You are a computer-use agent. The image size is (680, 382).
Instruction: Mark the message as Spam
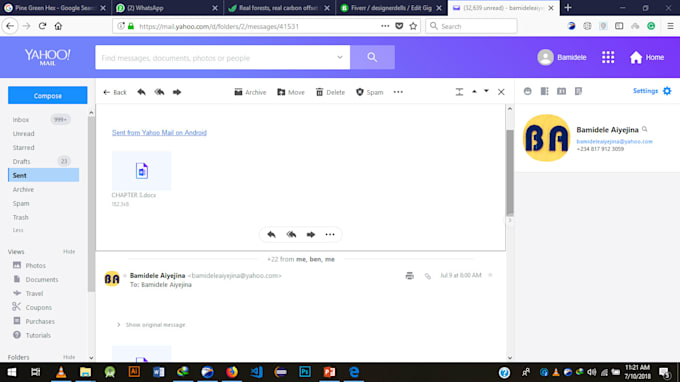[369, 92]
